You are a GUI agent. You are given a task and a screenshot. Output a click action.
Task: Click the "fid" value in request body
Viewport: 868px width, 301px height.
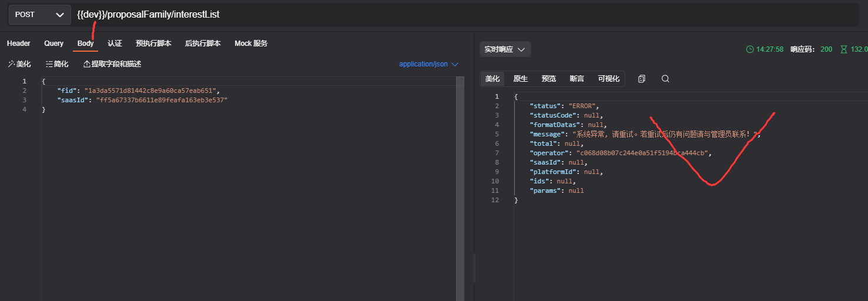click(152, 91)
